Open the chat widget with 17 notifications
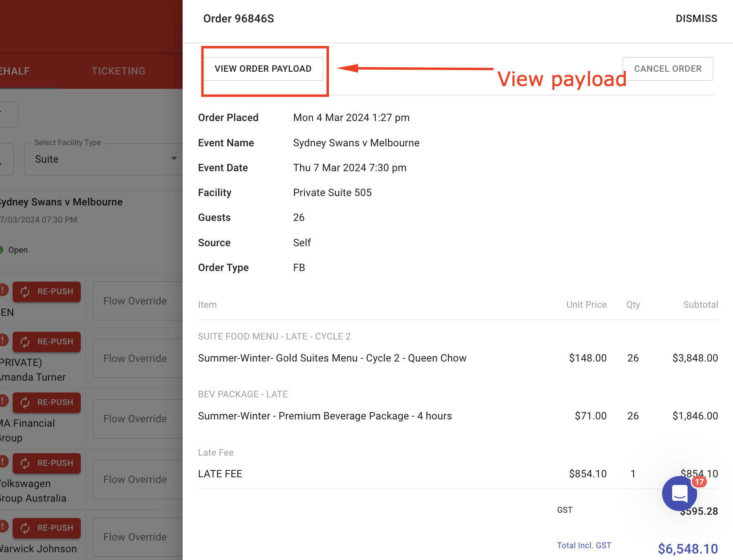The height and width of the screenshot is (560, 733). (679, 493)
